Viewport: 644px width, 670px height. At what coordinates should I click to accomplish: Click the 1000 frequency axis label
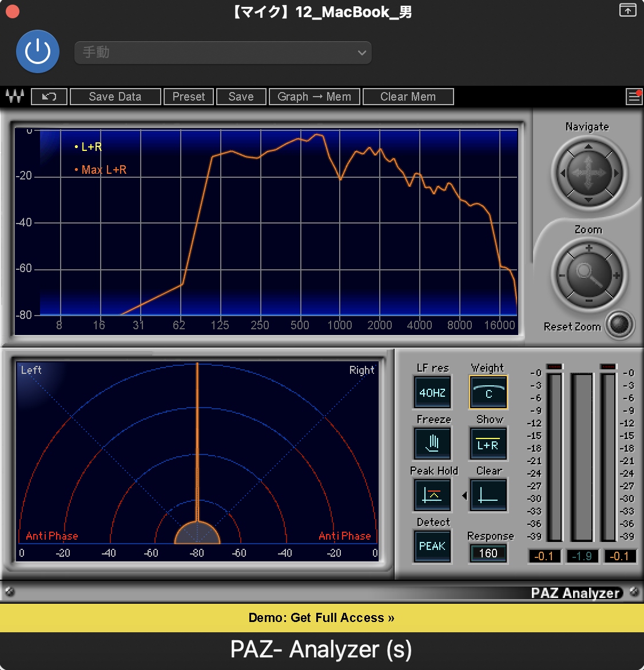coord(340,325)
